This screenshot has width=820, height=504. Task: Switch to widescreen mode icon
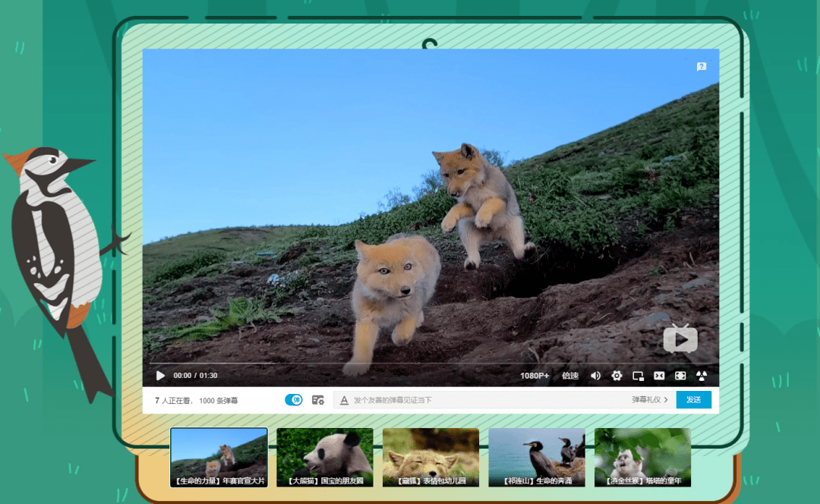click(659, 376)
